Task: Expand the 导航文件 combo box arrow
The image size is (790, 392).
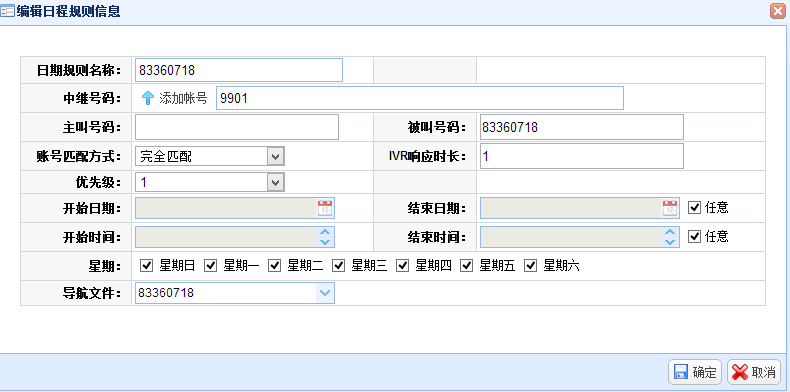Action: click(325, 293)
